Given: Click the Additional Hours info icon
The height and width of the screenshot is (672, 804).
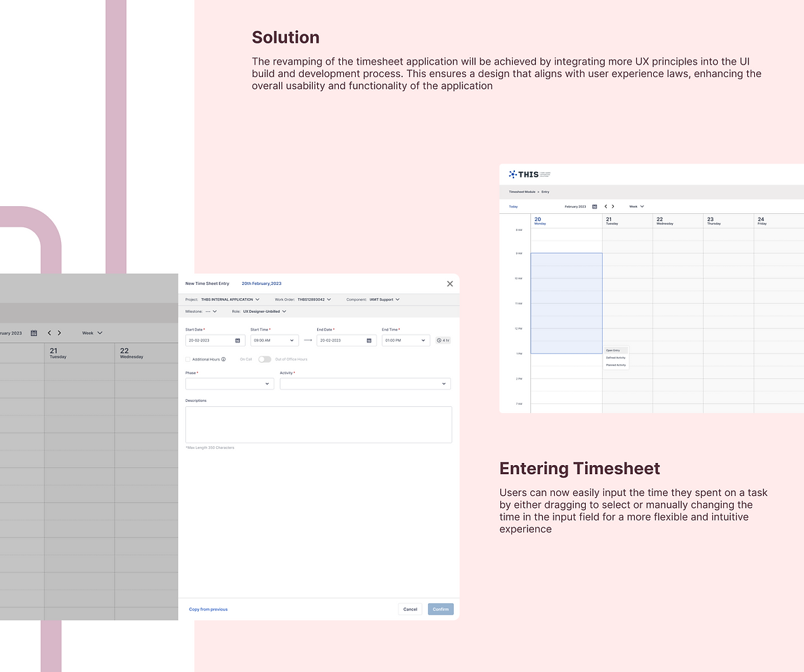Looking at the screenshot, I should point(224,359).
